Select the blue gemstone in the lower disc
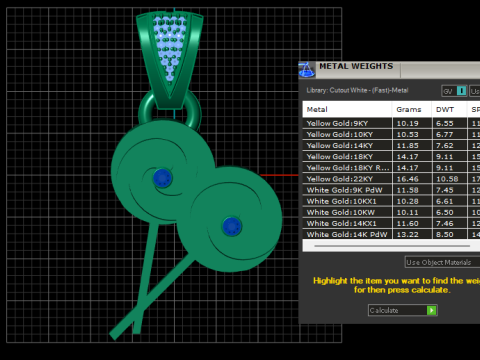 (x=232, y=226)
